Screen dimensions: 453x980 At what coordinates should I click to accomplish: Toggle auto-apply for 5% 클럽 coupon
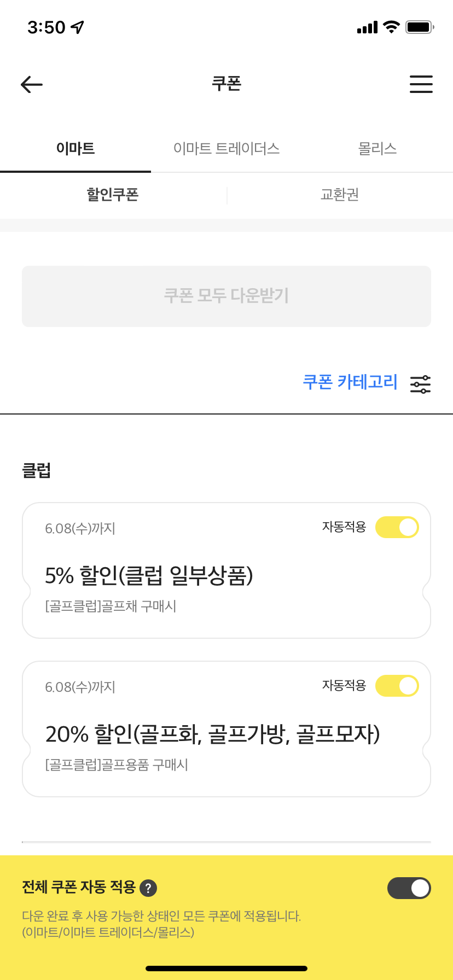pos(397,527)
